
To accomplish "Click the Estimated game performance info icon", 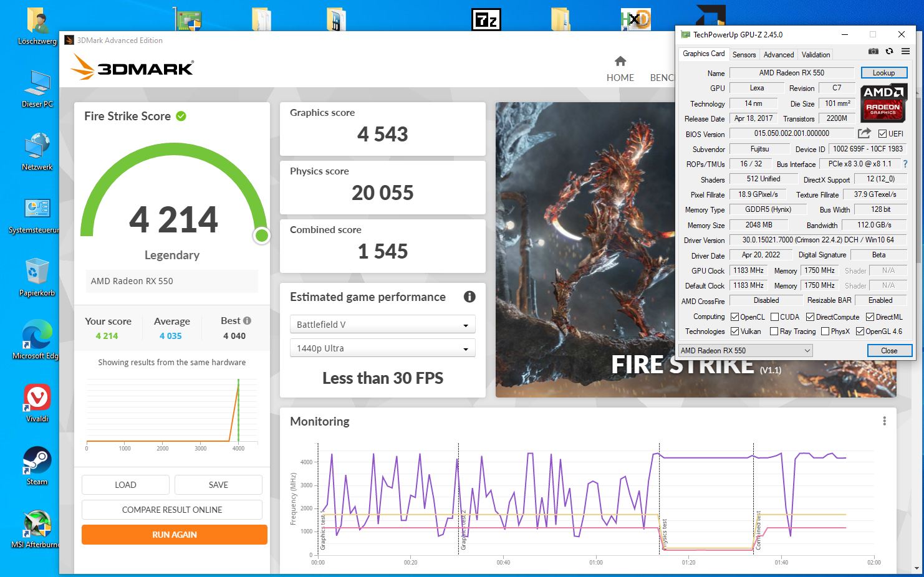I will point(469,297).
